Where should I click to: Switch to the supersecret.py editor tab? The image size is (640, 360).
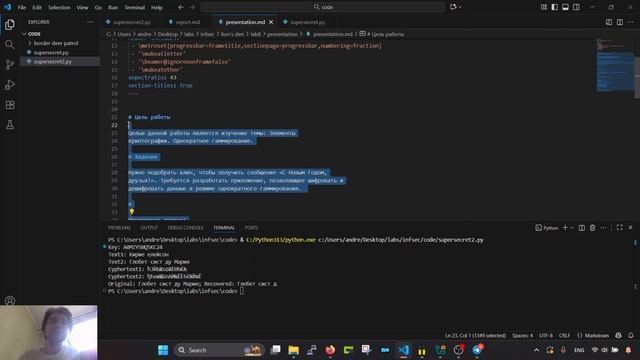pos(307,22)
